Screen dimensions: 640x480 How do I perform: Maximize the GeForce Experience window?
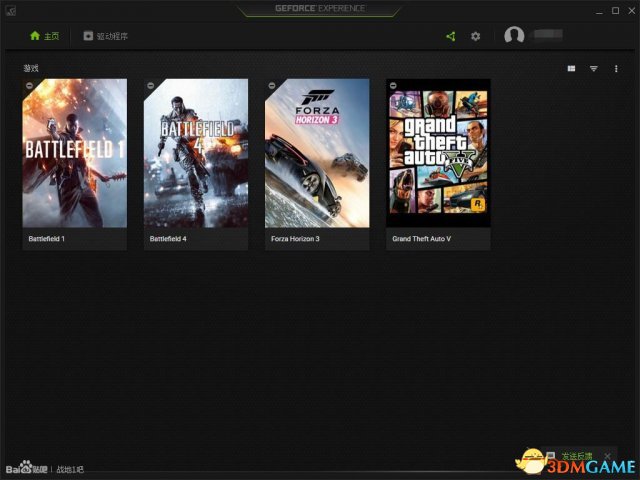click(x=616, y=11)
